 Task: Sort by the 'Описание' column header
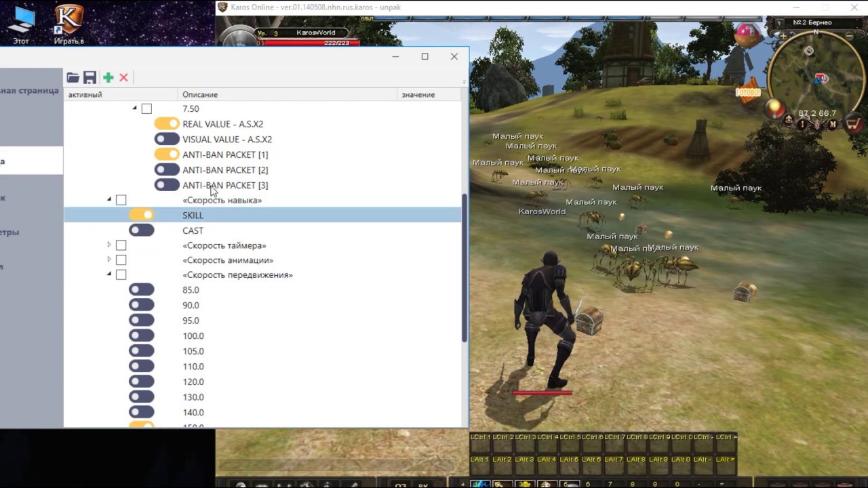pos(288,94)
